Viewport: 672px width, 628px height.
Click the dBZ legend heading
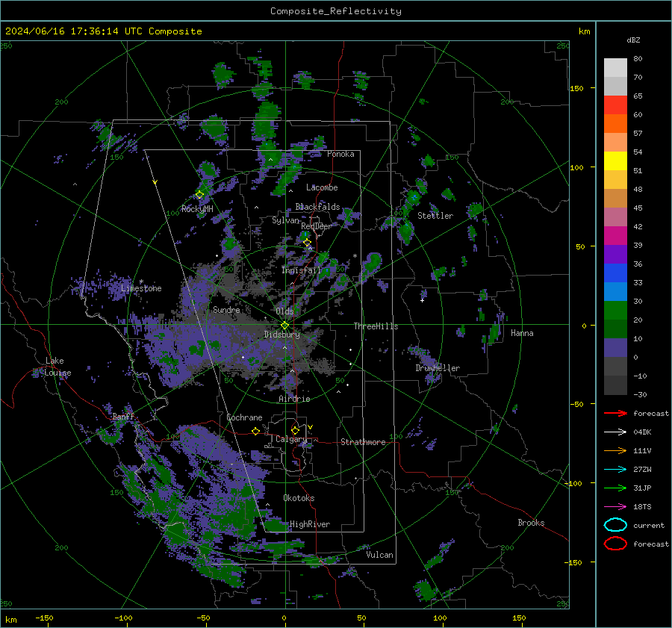[633, 40]
